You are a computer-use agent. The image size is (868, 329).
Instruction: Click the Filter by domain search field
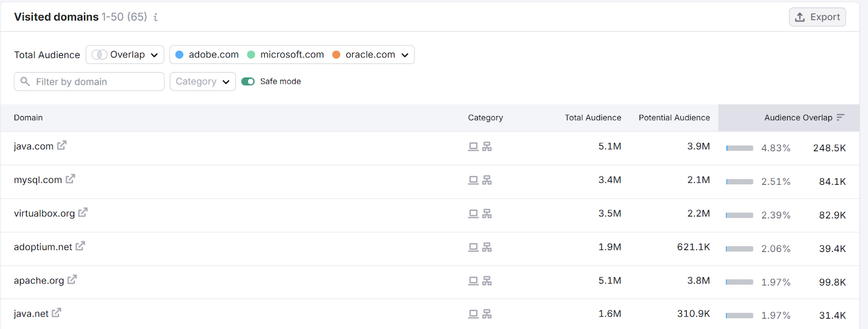tap(90, 82)
